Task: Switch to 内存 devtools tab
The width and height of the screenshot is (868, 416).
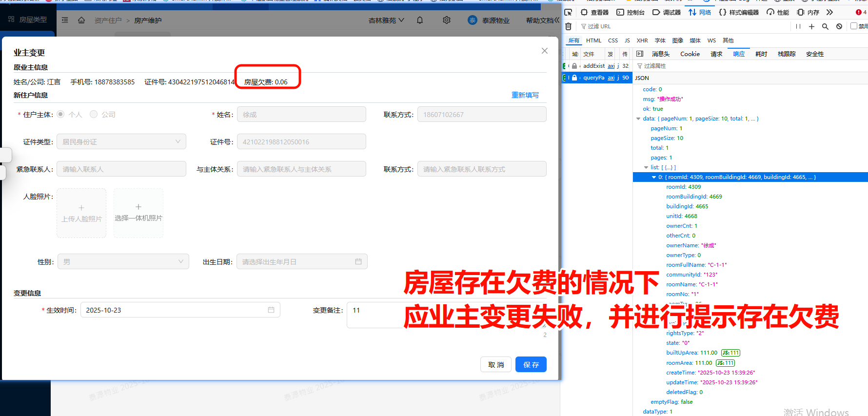Action: [x=808, y=12]
